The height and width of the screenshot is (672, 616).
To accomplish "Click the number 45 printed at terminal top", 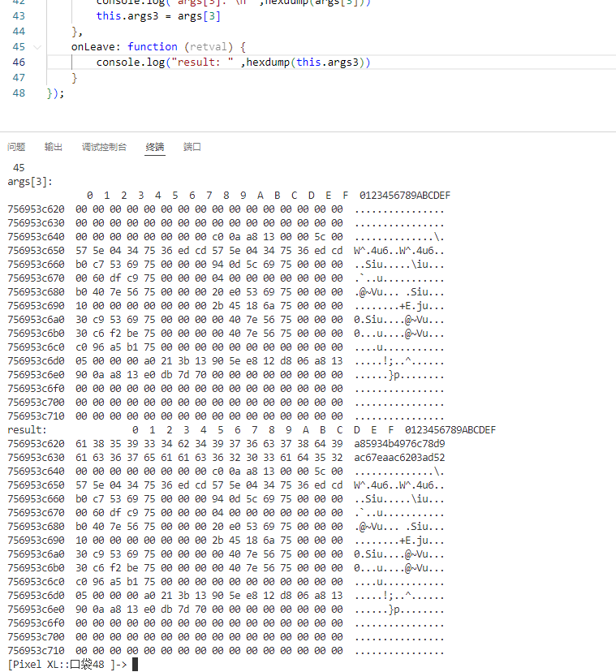I will [x=19, y=167].
